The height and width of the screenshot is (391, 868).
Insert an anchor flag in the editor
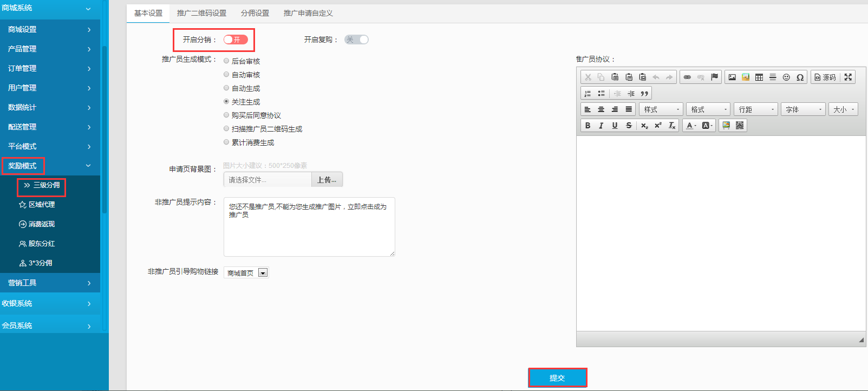click(714, 77)
